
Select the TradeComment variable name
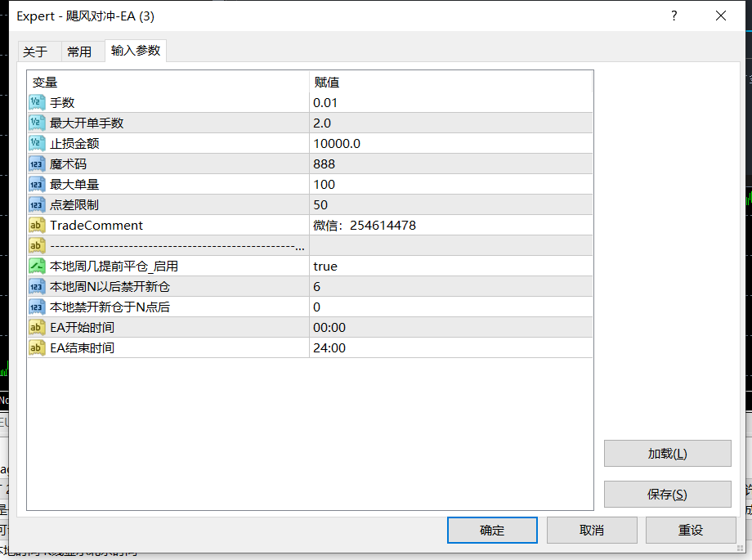[x=96, y=226]
